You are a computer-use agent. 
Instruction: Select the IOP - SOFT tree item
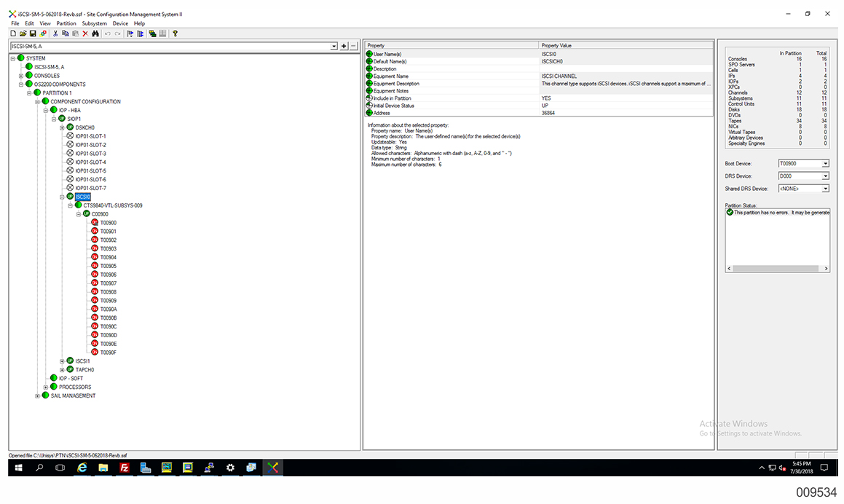pyautogui.click(x=71, y=379)
